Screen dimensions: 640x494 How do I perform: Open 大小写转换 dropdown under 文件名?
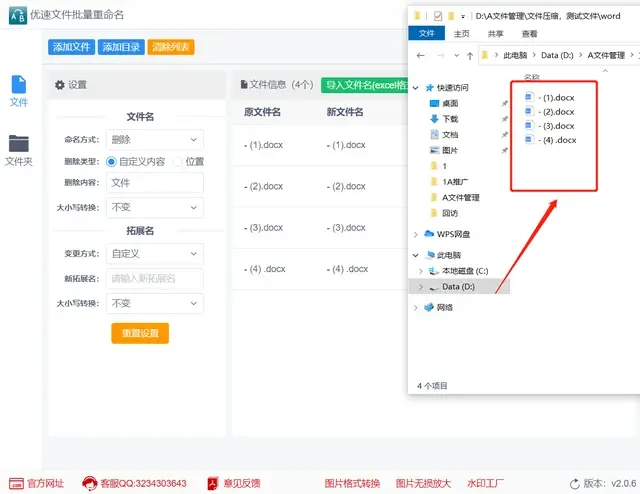tap(155, 207)
